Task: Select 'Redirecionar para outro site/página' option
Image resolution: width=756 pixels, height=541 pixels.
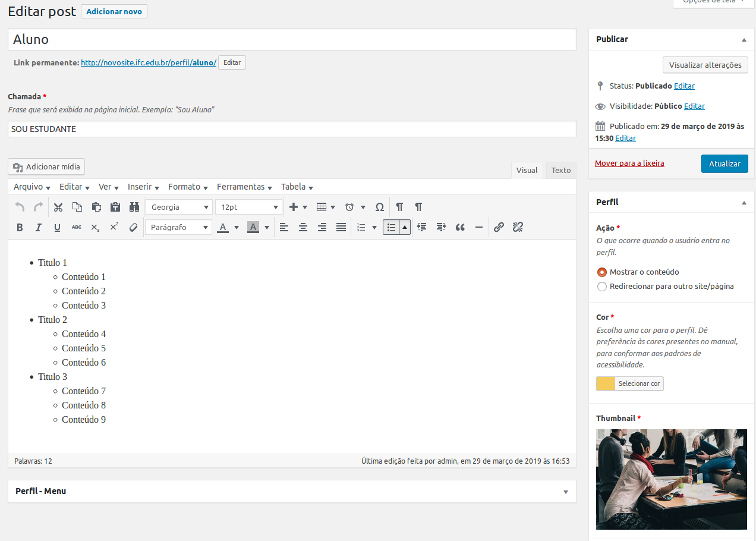Action: [602, 287]
